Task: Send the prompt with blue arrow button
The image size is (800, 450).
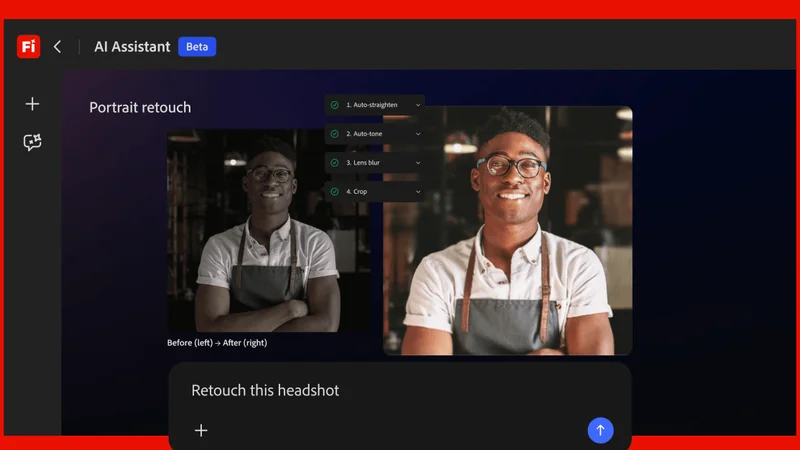Action: [600, 430]
